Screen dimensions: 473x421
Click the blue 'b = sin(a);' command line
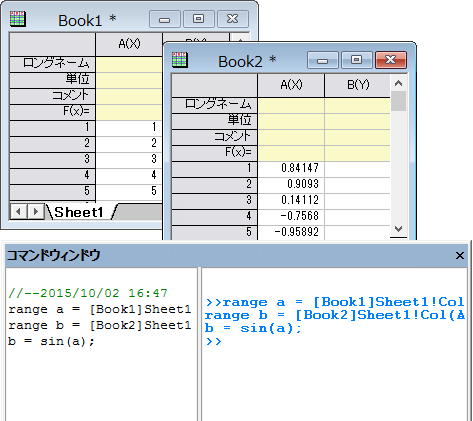coord(253,328)
